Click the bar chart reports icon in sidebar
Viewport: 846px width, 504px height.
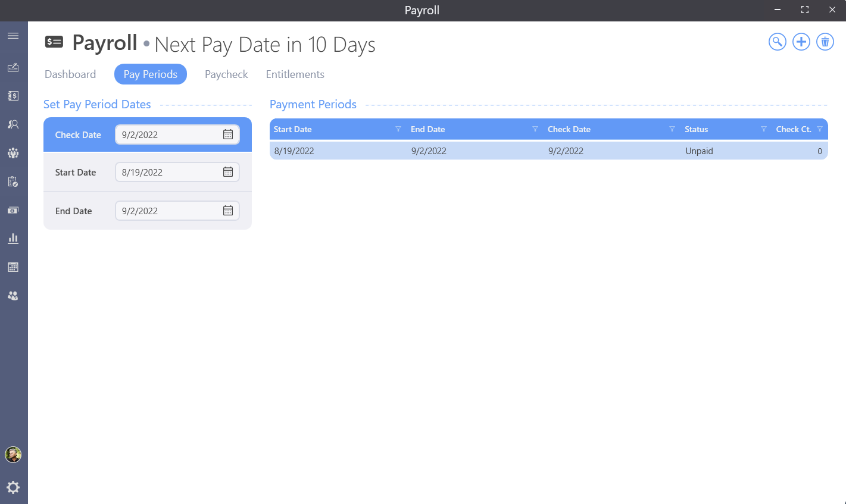pos(13,238)
